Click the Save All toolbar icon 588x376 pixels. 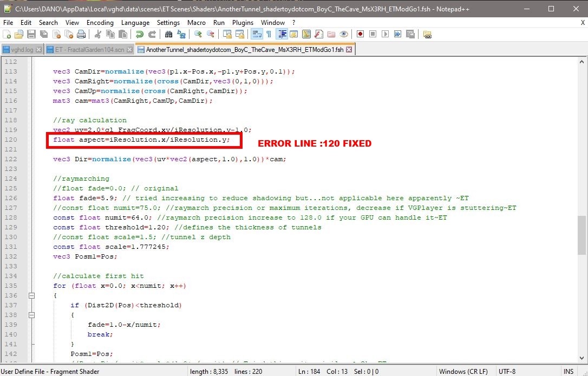tap(44, 35)
